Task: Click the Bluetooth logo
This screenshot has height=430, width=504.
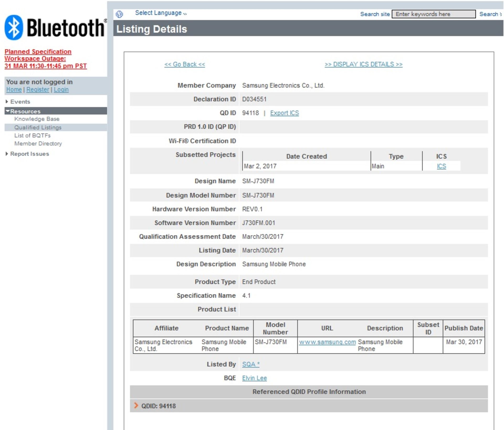Action: (x=55, y=28)
